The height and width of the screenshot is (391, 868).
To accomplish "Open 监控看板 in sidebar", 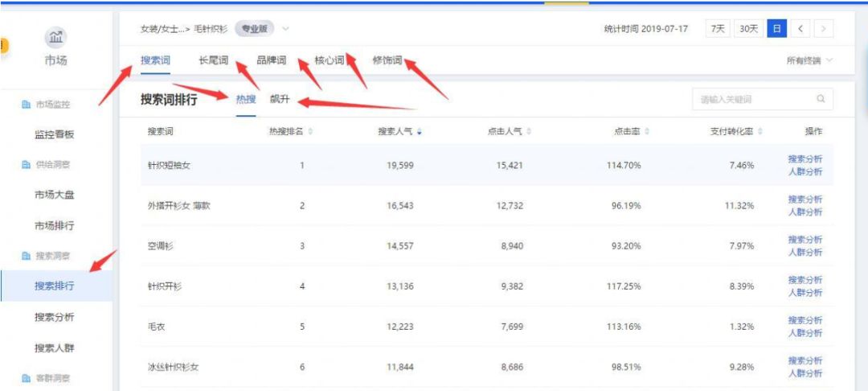I will pyautogui.click(x=55, y=134).
